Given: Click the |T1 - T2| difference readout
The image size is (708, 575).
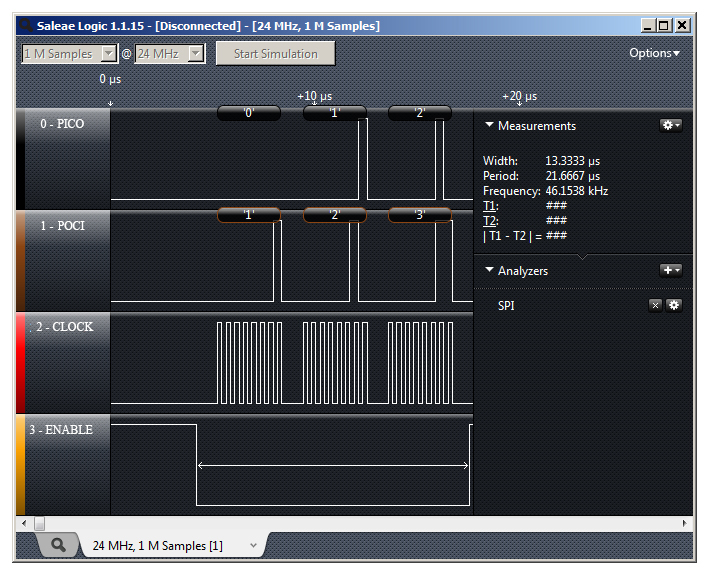Looking at the screenshot, I should point(525,236).
